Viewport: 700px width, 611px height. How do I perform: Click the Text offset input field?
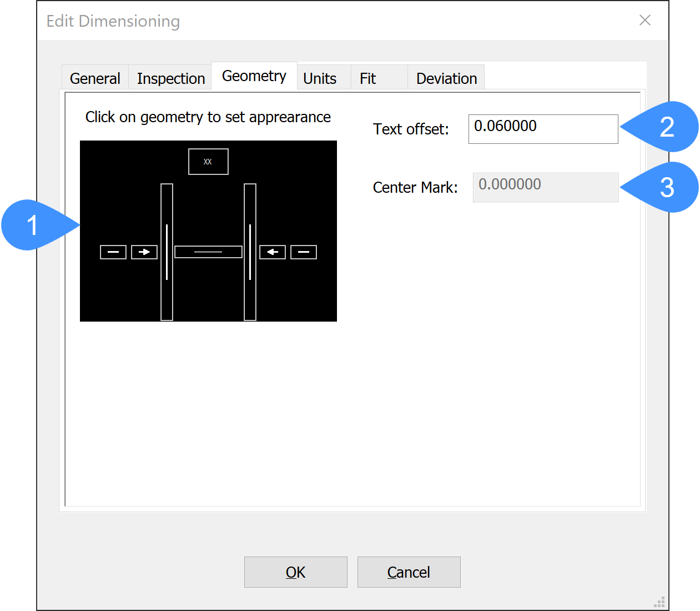tap(543, 129)
